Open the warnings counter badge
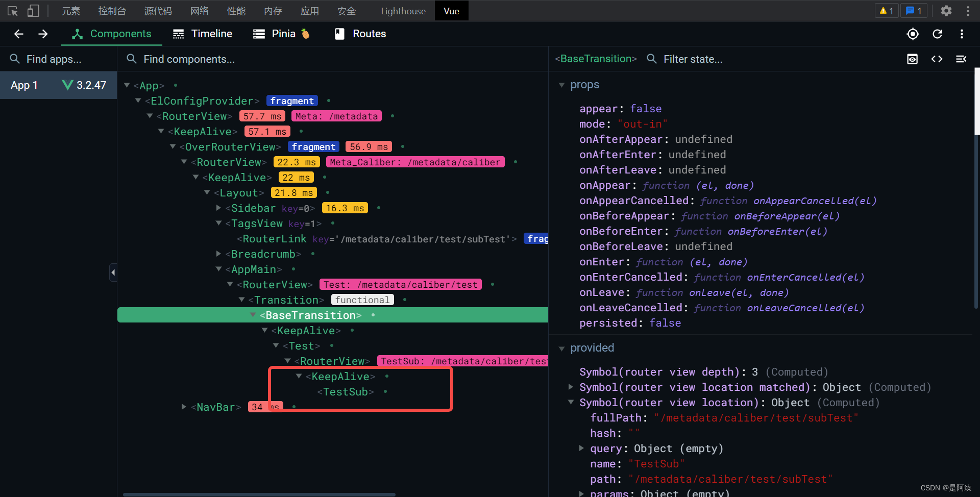The width and height of the screenshot is (980, 497). pyautogui.click(x=887, y=11)
